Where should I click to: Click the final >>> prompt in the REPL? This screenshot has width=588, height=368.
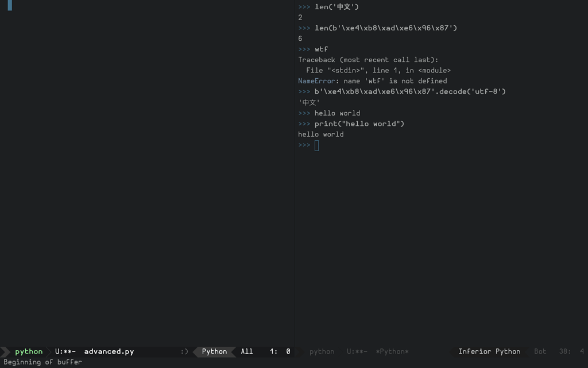pyautogui.click(x=303, y=145)
